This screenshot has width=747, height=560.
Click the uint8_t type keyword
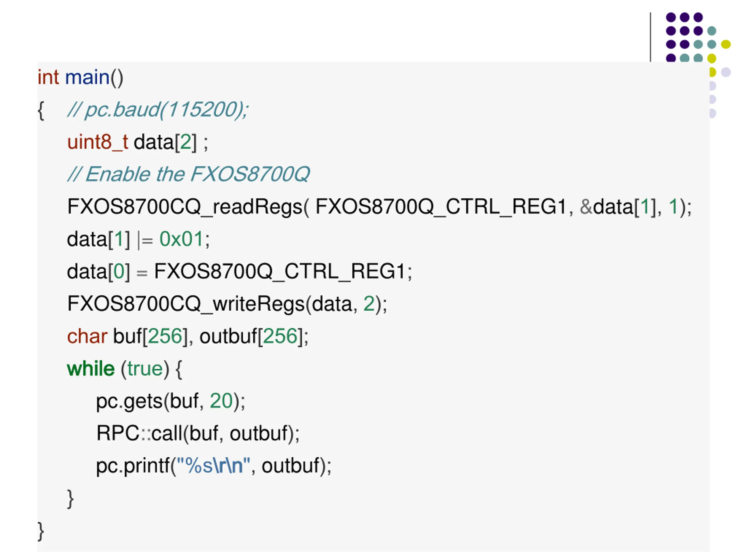pos(97,142)
